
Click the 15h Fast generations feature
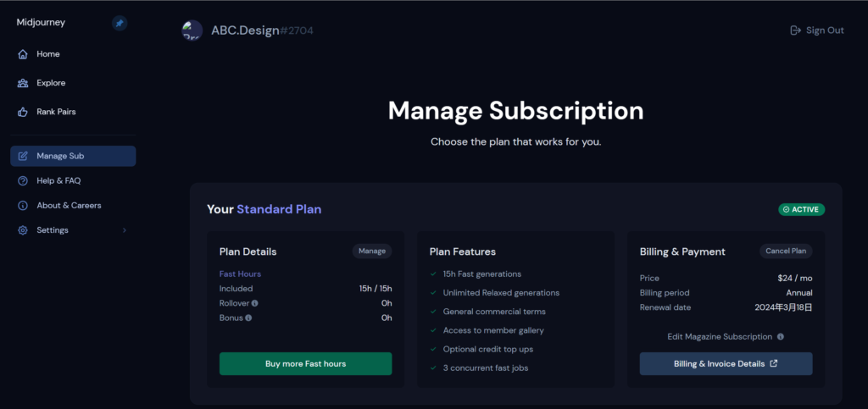click(x=482, y=274)
